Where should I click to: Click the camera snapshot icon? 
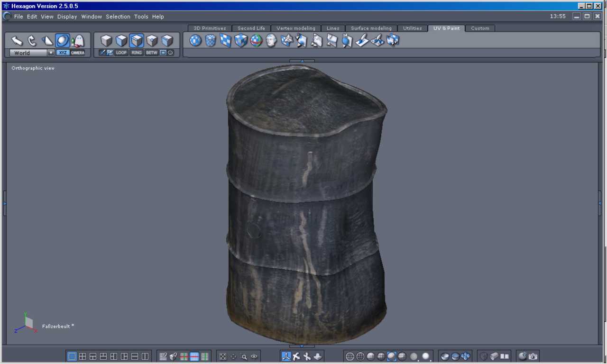click(x=533, y=356)
